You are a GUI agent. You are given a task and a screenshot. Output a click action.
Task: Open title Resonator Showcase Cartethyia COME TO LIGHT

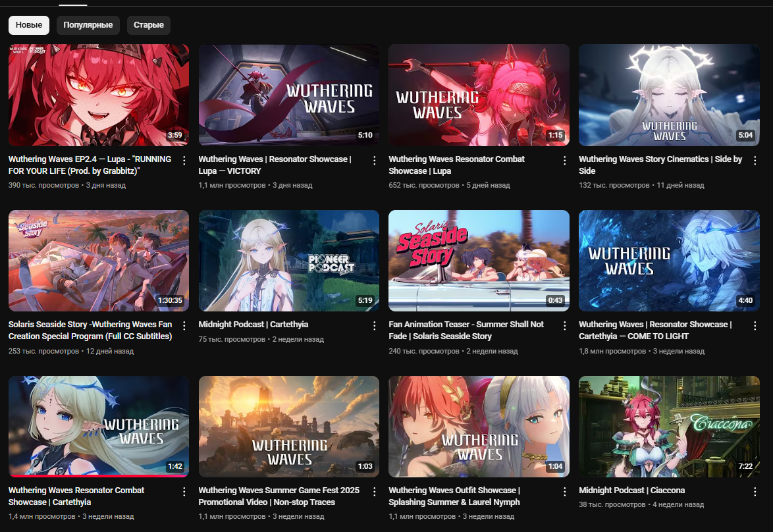[x=655, y=331]
